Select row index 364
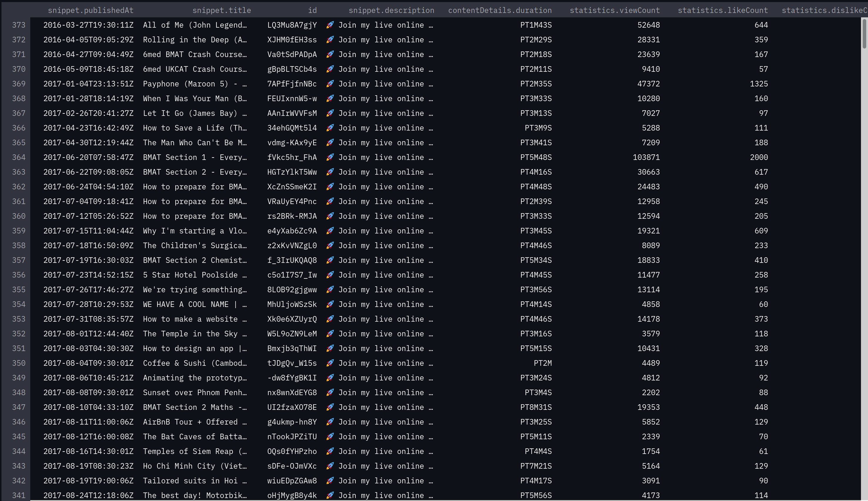This screenshot has width=868, height=501. [x=19, y=157]
